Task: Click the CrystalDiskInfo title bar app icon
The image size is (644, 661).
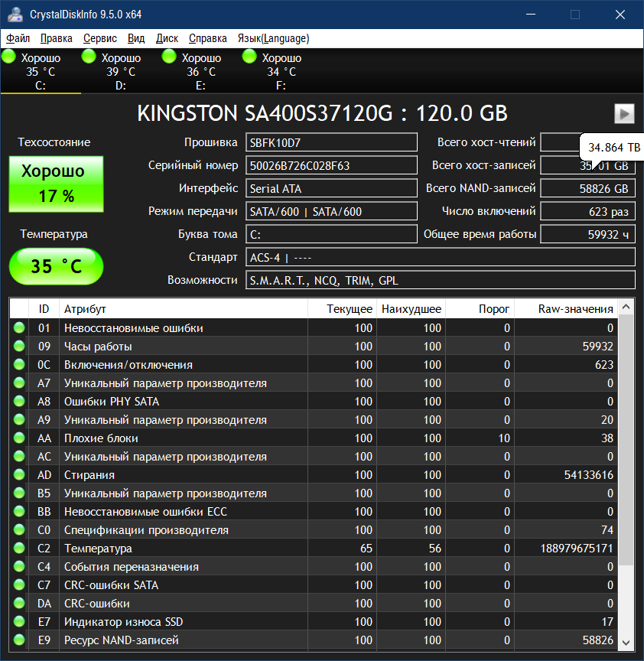Action: pos(15,15)
